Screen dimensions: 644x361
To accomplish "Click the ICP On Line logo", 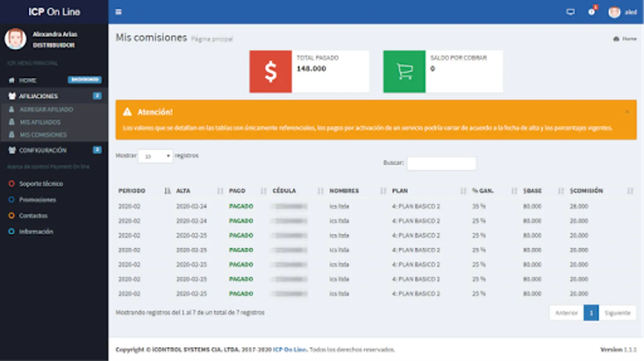I will (54, 12).
